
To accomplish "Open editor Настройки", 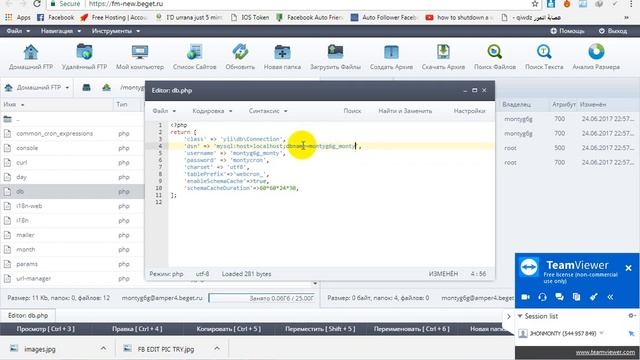I will coord(469,111).
